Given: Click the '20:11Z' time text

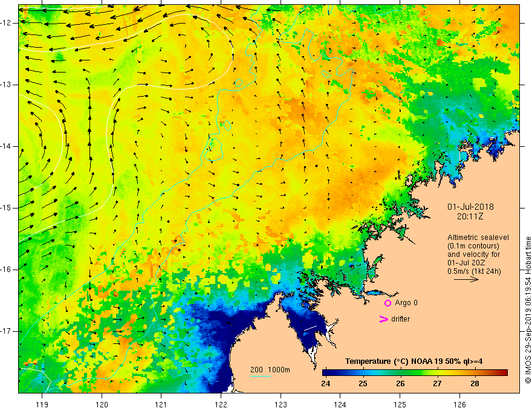Looking at the screenshot, I should coord(470,216).
